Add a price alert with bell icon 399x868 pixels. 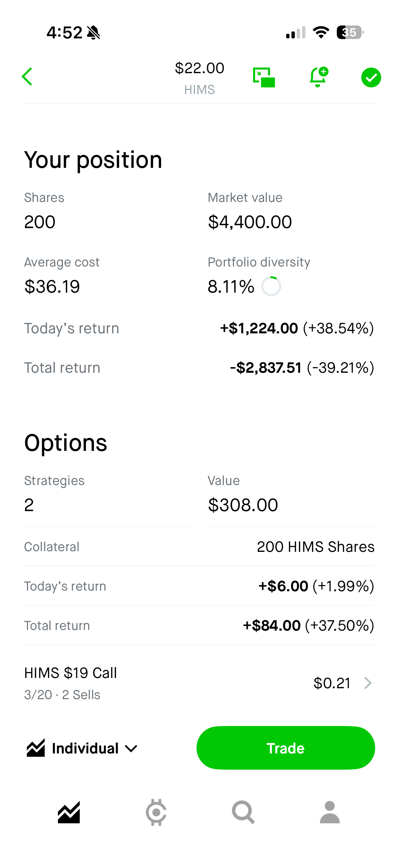coord(318,77)
